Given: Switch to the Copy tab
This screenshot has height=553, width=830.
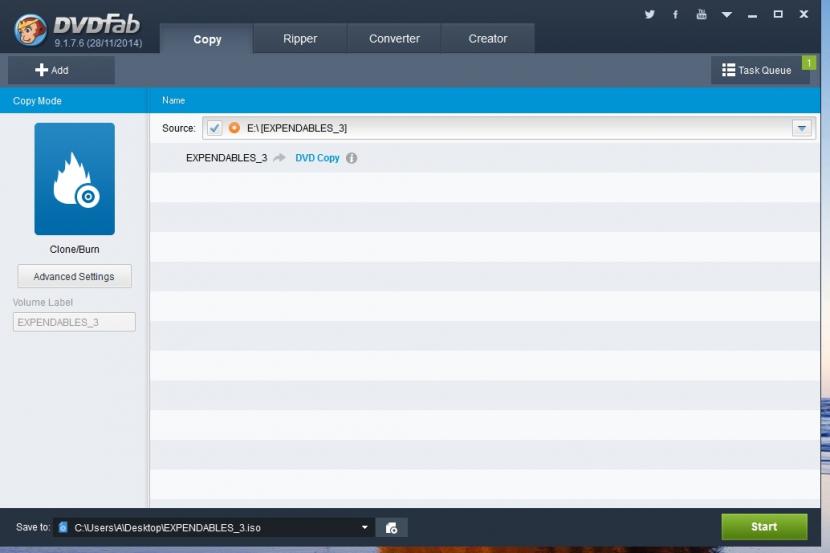Looking at the screenshot, I should coord(207,39).
